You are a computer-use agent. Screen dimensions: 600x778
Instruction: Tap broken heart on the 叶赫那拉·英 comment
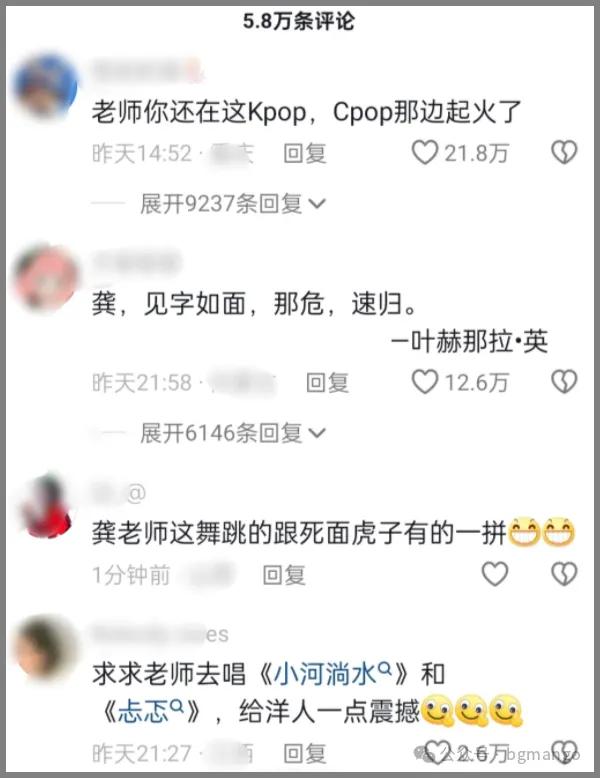564,382
